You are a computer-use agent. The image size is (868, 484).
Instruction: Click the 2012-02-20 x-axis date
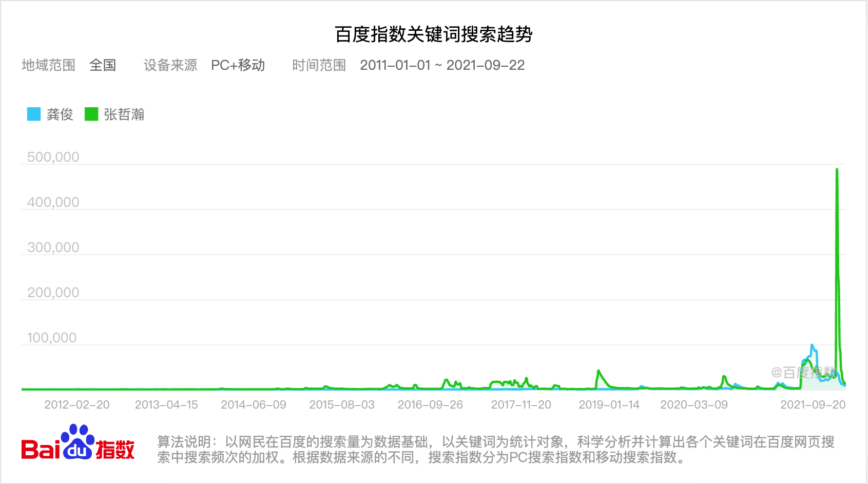tap(77, 404)
